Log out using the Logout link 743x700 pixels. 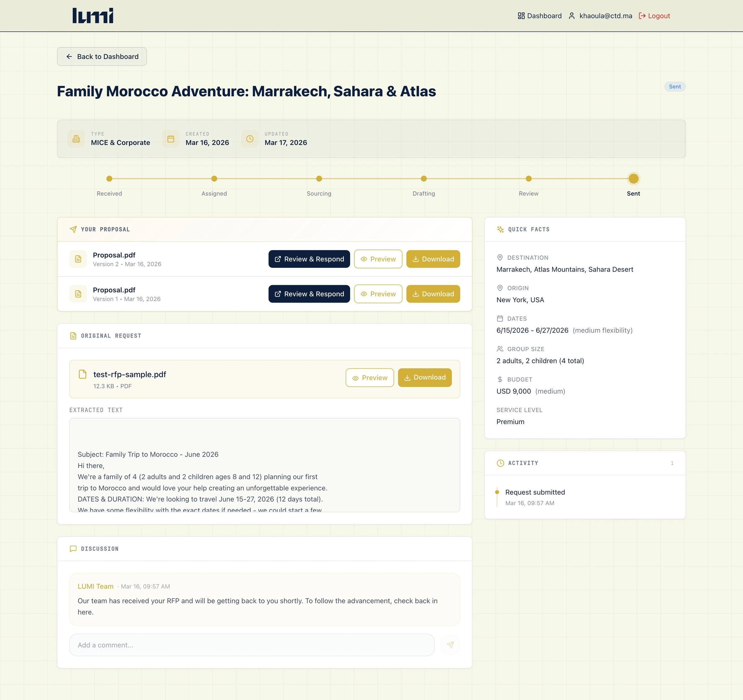(x=654, y=16)
